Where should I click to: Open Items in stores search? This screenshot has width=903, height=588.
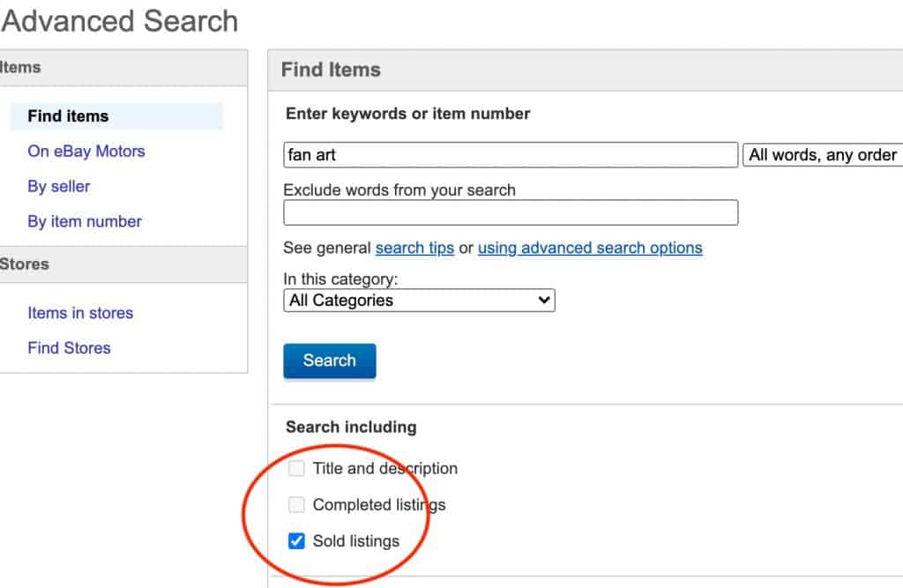pyautogui.click(x=80, y=313)
